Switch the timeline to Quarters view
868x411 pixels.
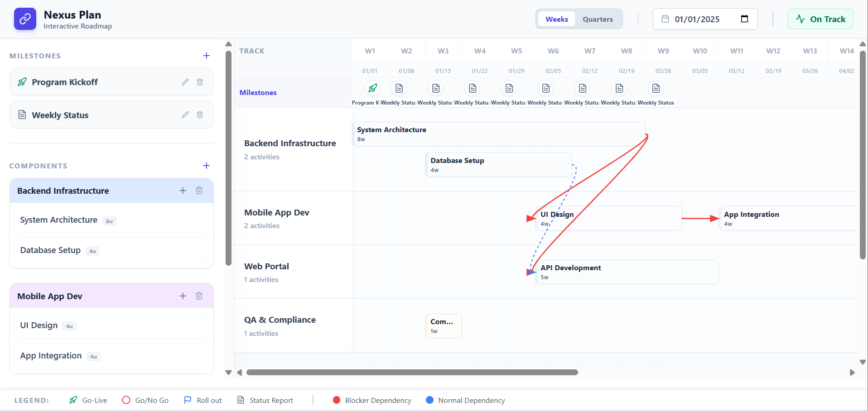598,19
